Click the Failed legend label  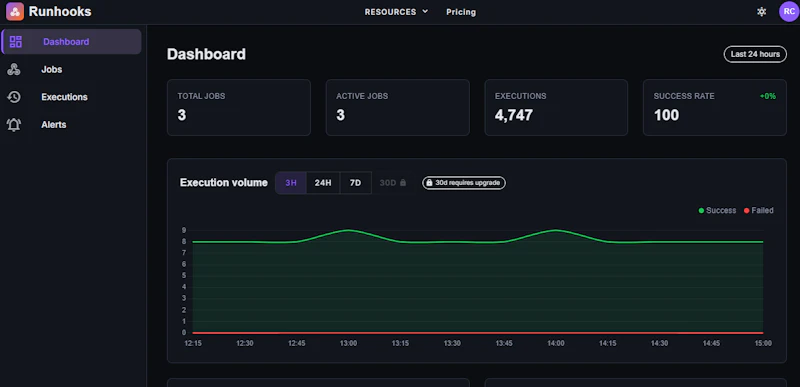click(762, 211)
